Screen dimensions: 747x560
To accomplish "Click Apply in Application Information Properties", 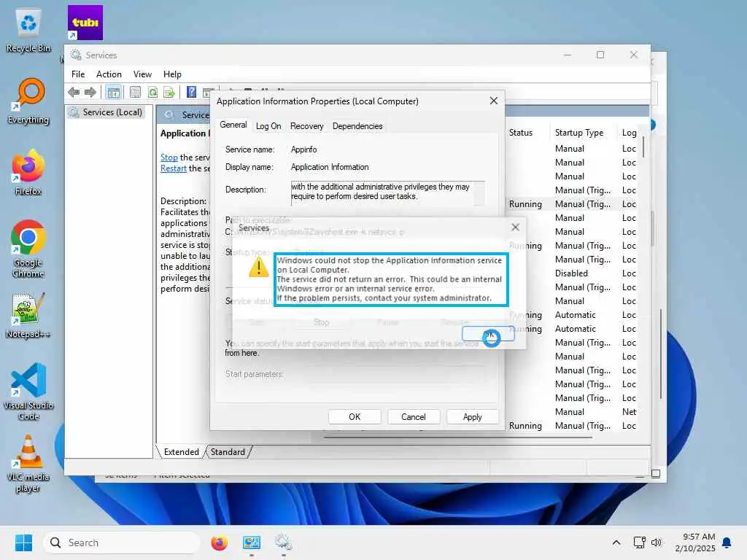I will (472, 416).
